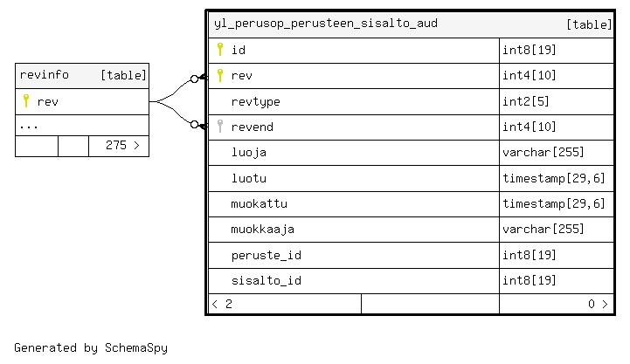Click the yellow key icon in revinfo table
Viewport: 630px width, 364px height.
pos(26,100)
